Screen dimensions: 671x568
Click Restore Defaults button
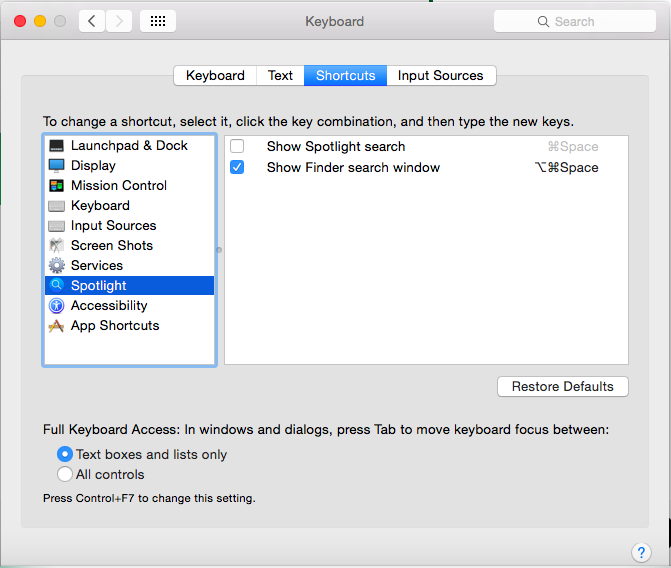point(563,387)
